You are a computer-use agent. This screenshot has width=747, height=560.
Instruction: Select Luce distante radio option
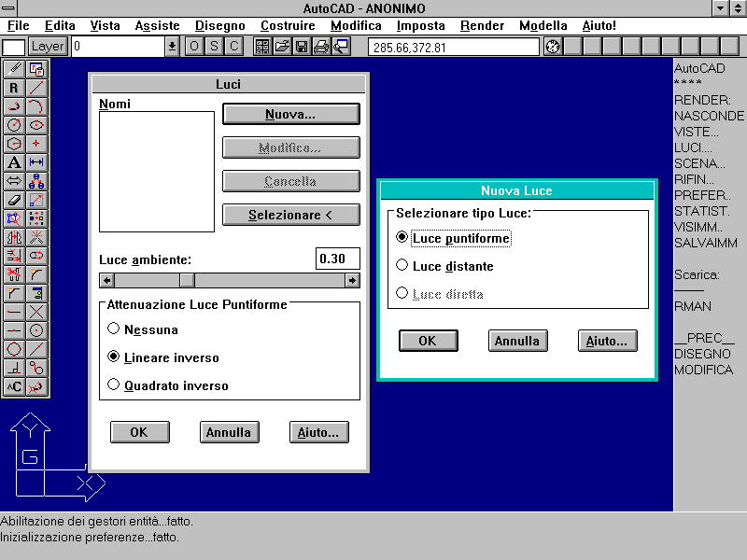tap(444, 266)
